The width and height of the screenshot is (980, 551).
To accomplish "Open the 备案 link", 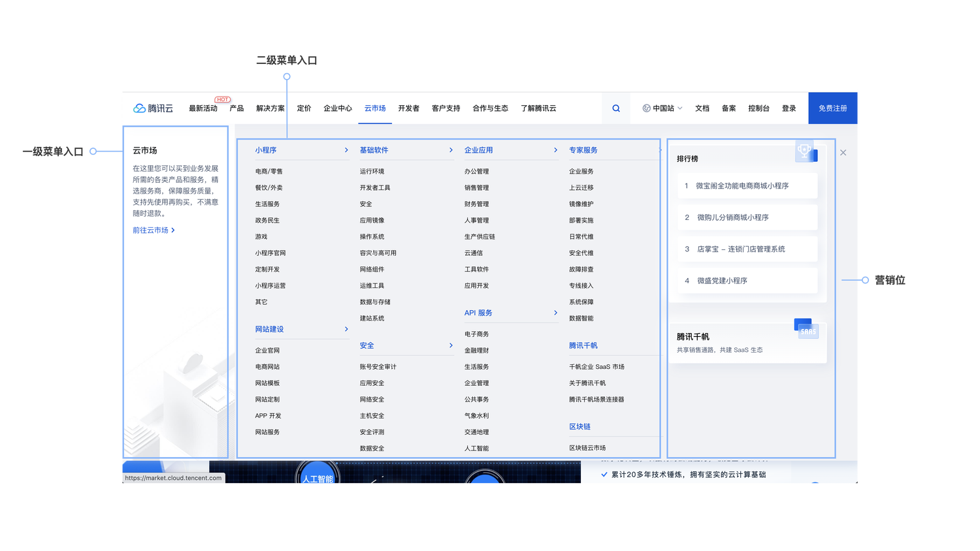I will coord(728,108).
